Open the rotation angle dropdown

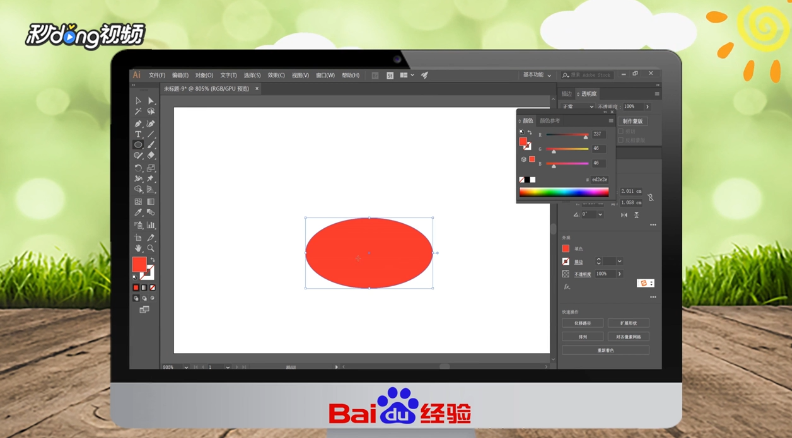click(x=600, y=214)
